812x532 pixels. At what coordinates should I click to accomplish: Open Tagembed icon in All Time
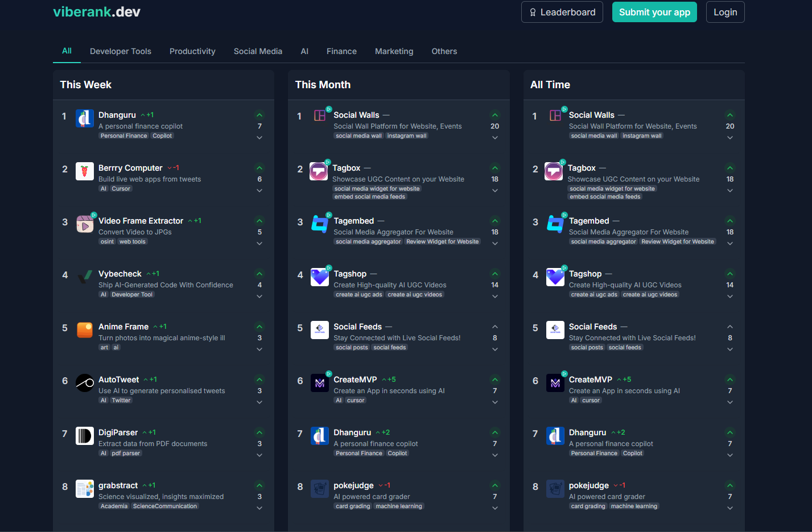point(555,224)
